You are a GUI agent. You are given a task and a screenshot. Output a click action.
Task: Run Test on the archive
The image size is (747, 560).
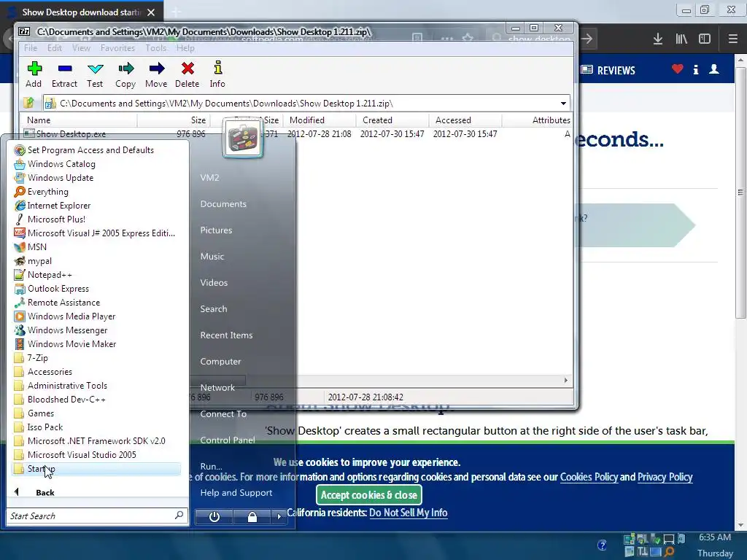point(95,74)
